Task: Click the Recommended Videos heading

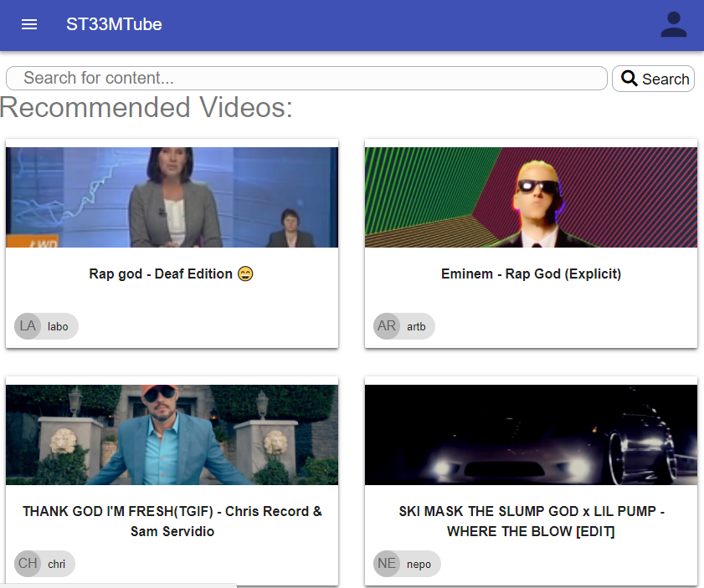Action: tap(146, 107)
